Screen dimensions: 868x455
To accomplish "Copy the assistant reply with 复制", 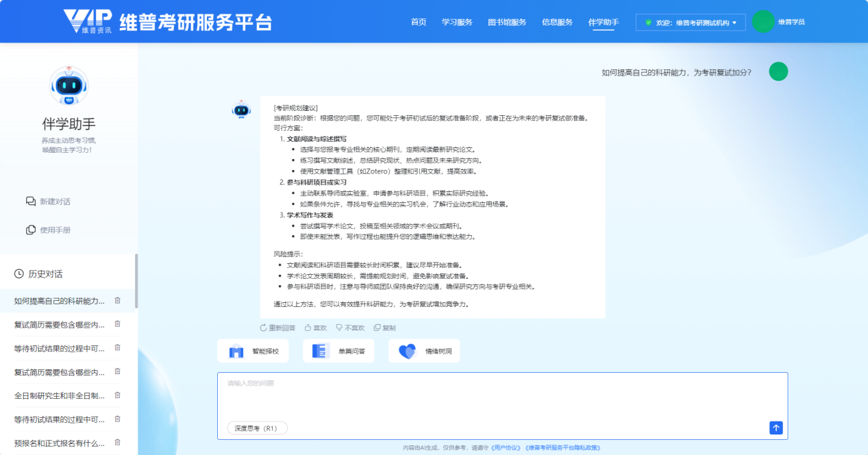I will [384, 328].
